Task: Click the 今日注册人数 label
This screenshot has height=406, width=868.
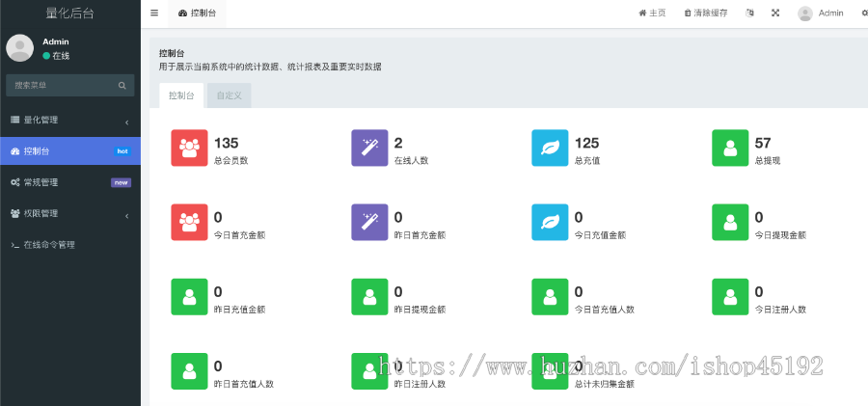Action: coord(780,310)
